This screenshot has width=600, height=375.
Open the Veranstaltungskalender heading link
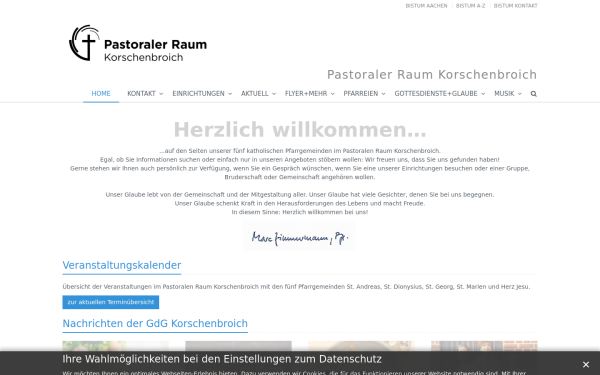tap(122, 265)
